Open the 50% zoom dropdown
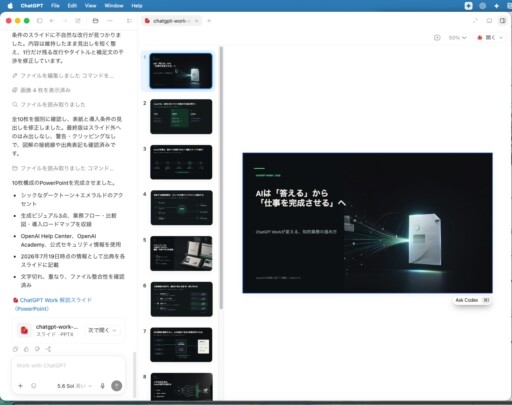This screenshot has width=512, height=405. click(x=457, y=38)
